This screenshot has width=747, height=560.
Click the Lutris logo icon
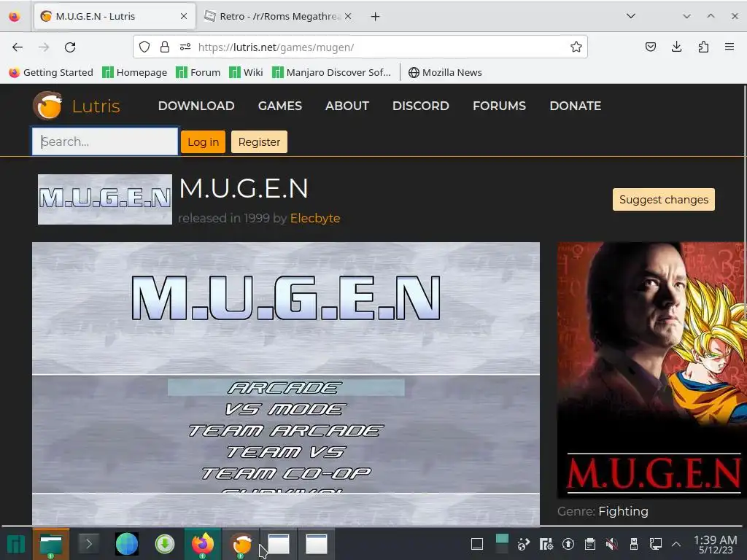pos(47,105)
